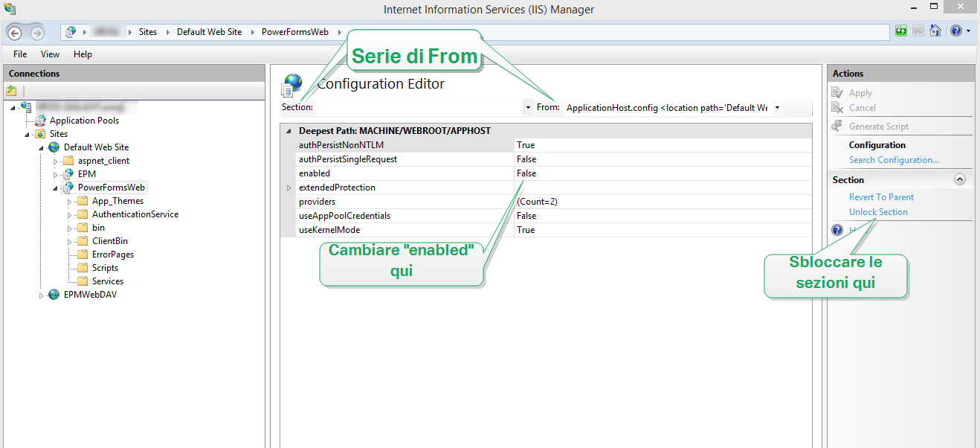Click Search Configuration link

[x=894, y=160]
